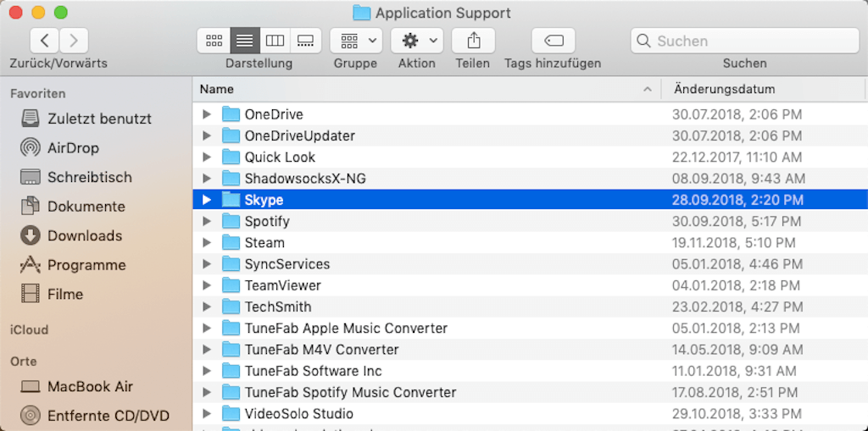
Task: Expand the OneDrive folder triangle
Action: point(207,114)
